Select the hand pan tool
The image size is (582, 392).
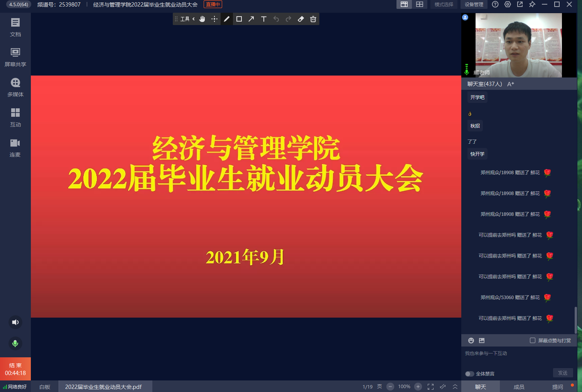point(202,19)
